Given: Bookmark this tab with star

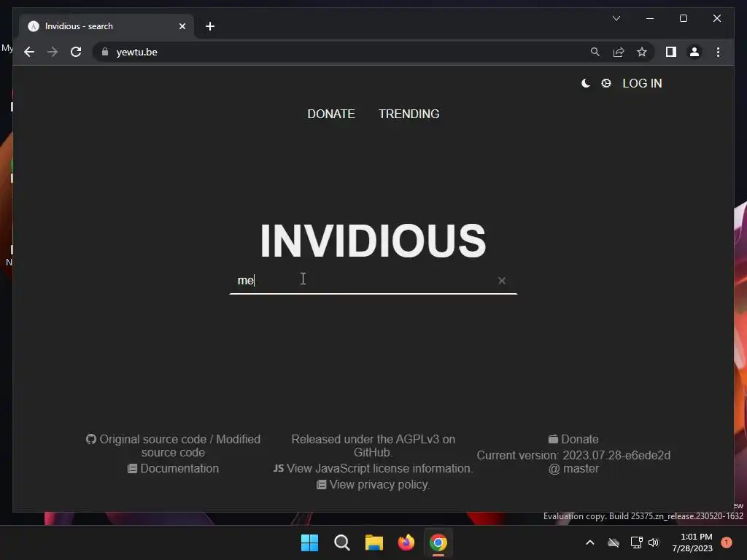Looking at the screenshot, I should 642,52.
